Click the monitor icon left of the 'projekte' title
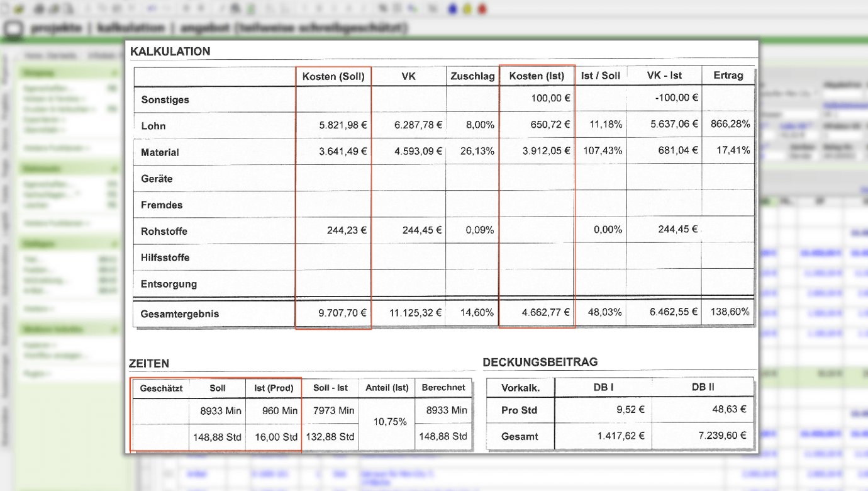The image size is (868, 491). (14, 30)
